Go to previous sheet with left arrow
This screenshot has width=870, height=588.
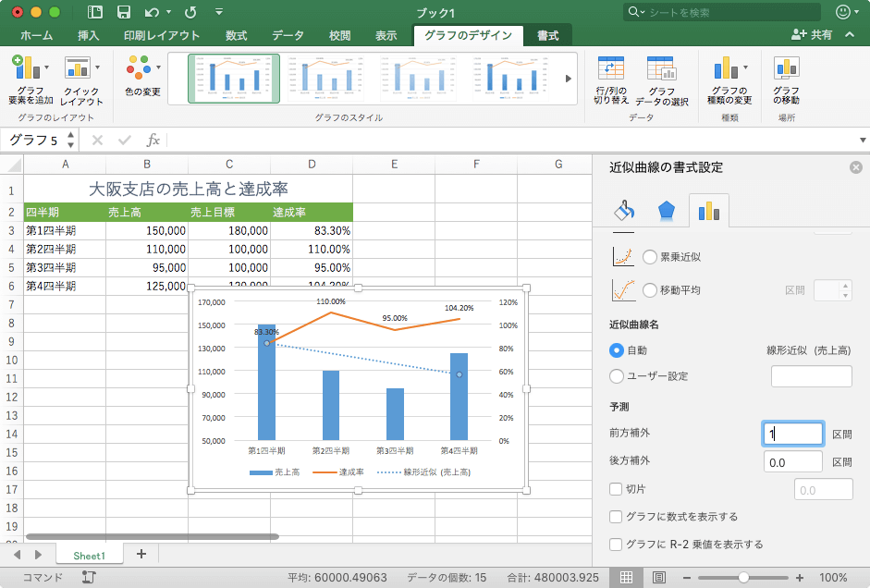(18, 554)
